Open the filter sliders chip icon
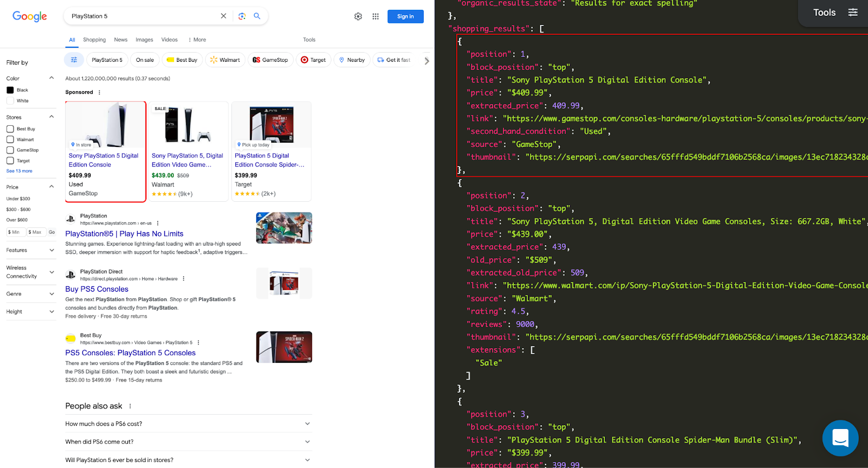The image size is (868, 468). [74, 60]
